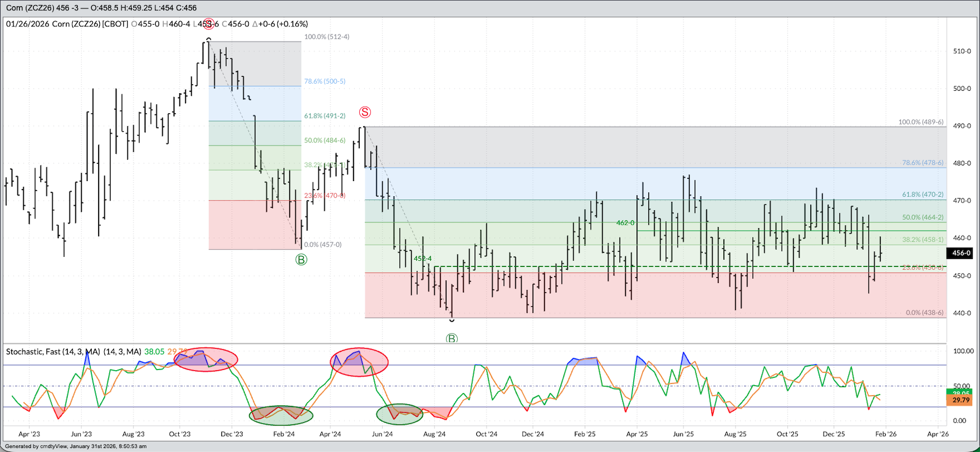Select the green B marker below the 438-6 low
Image resolution: width=980 pixels, height=452 pixels.
pyautogui.click(x=452, y=339)
